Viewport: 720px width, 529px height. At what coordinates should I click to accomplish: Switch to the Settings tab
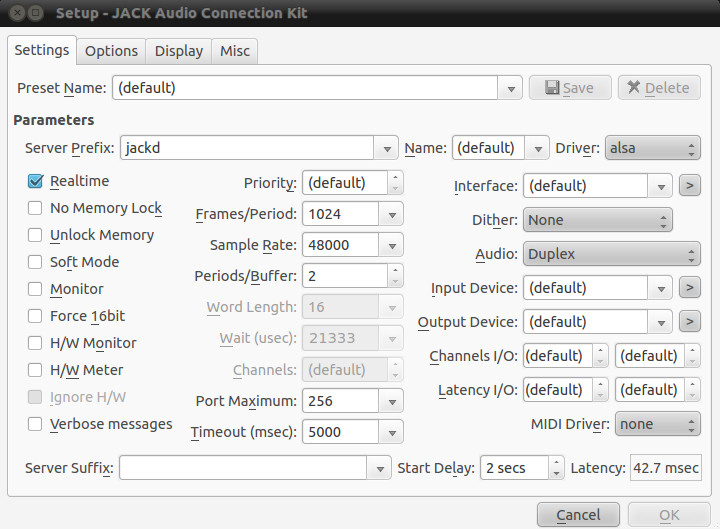click(x=42, y=50)
